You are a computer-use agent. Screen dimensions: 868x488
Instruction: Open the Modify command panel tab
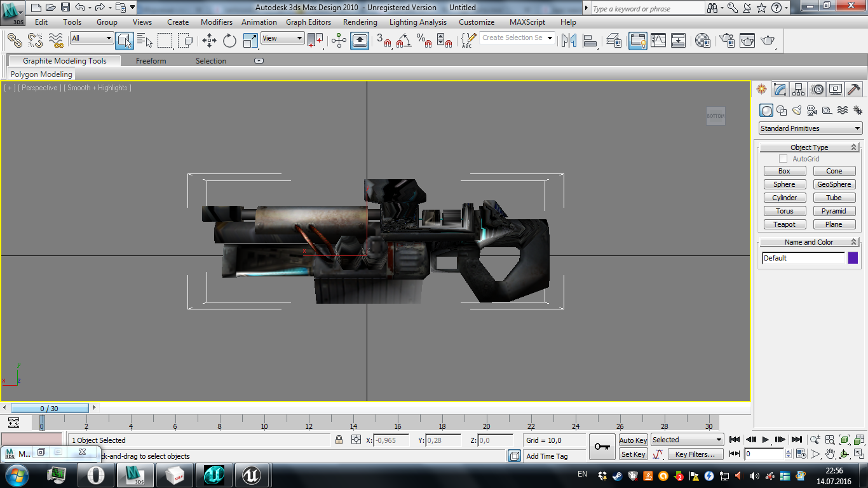pyautogui.click(x=780, y=90)
